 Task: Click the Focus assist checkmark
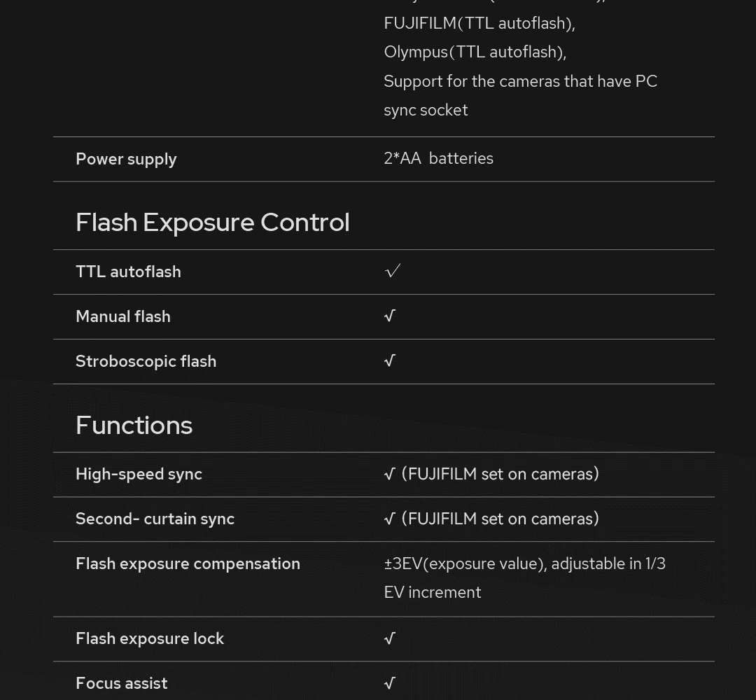[x=390, y=683]
